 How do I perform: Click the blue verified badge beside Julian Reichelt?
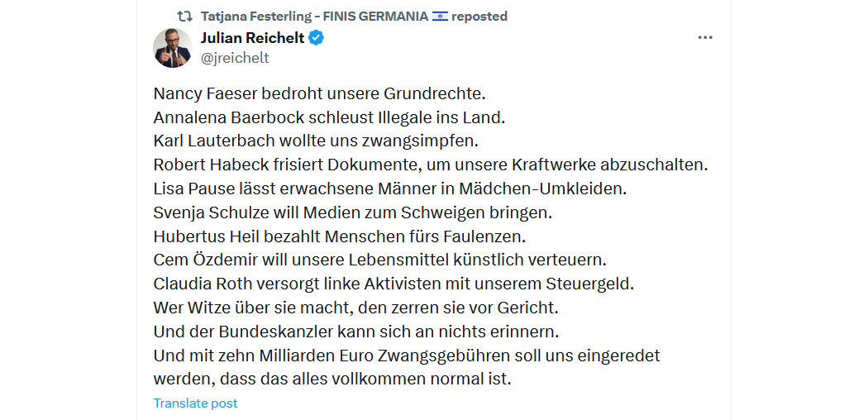click(x=316, y=38)
